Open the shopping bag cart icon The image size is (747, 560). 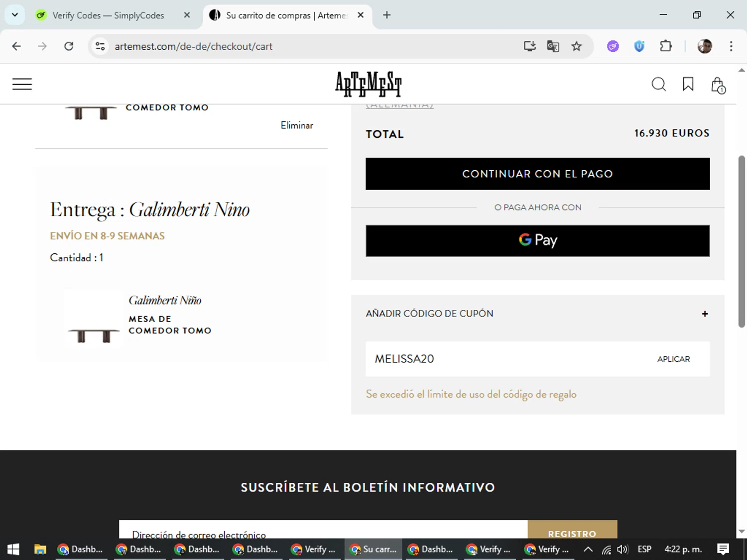(x=718, y=85)
